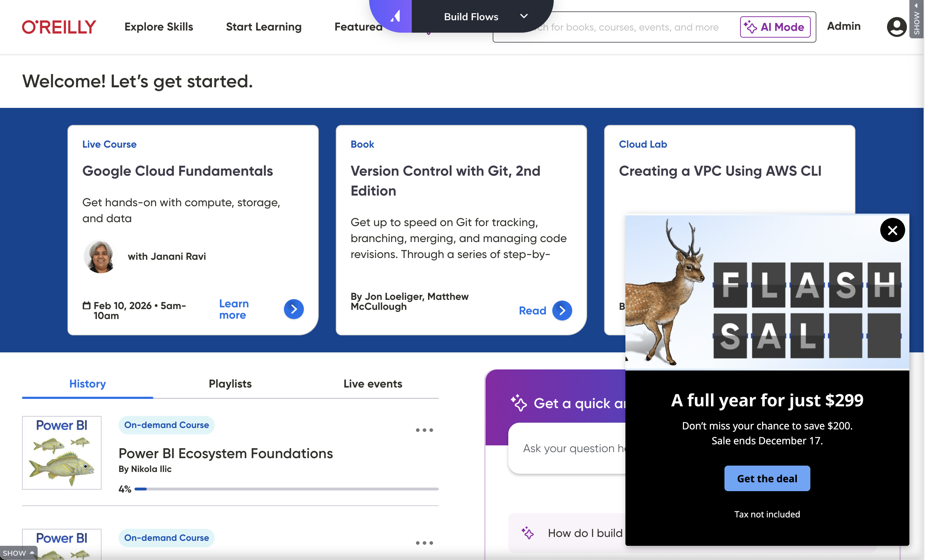This screenshot has height=560, width=925.
Task: Open the user profile avatar icon
Action: pyautogui.click(x=897, y=27)
